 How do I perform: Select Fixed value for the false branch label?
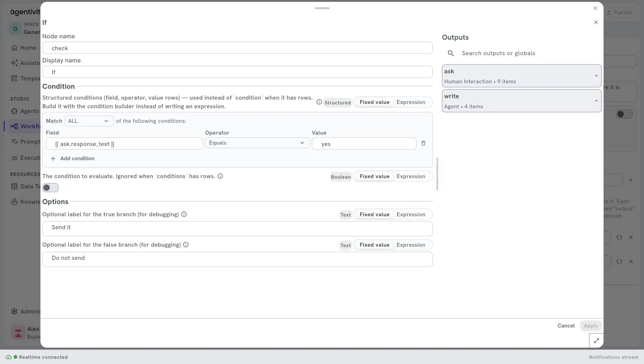(x=374, y=245)
